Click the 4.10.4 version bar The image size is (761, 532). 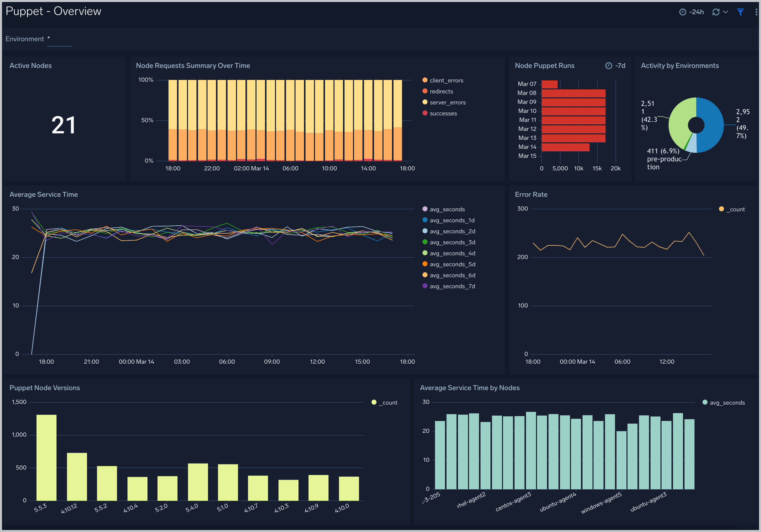137,489
